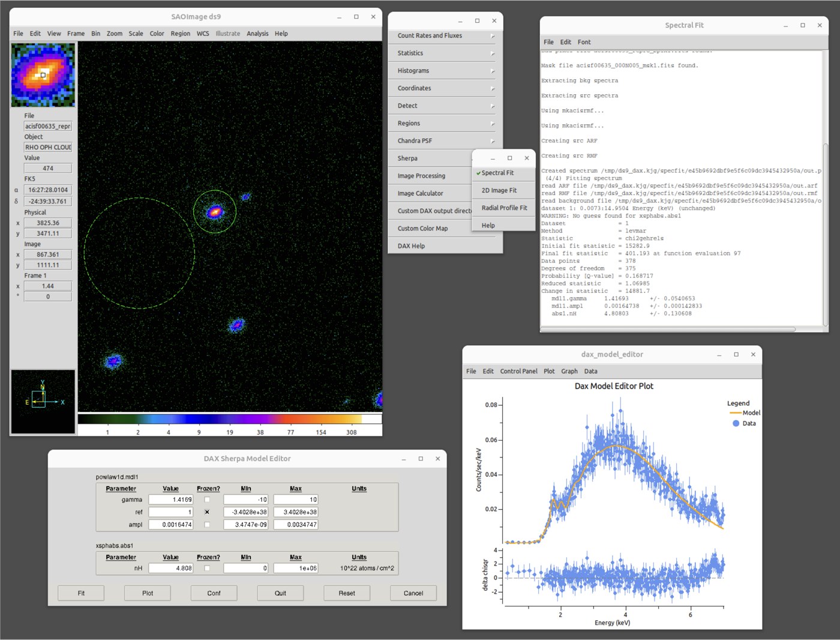Open the Color menu in ds9
The height and width of the screenshot is (640, 840).
[157, 34]
